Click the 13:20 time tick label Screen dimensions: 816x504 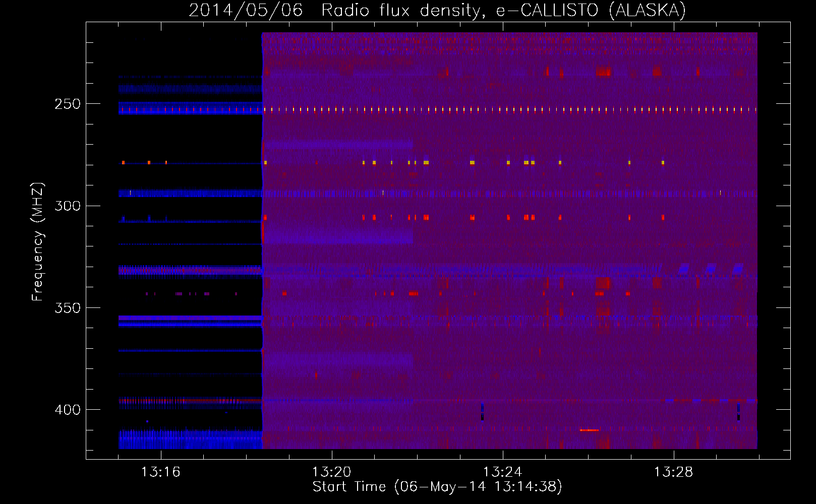(331, 472)
